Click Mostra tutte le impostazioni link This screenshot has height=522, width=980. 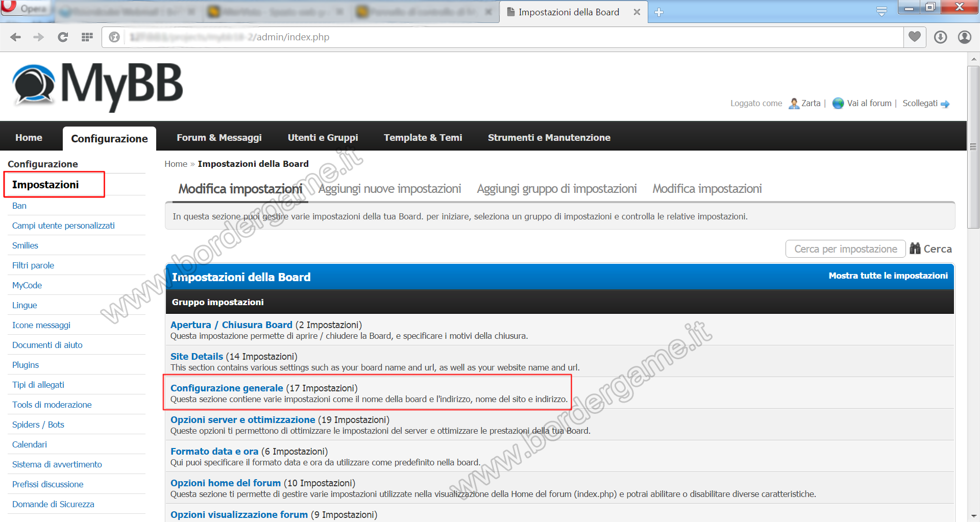[x=888, y=276]
